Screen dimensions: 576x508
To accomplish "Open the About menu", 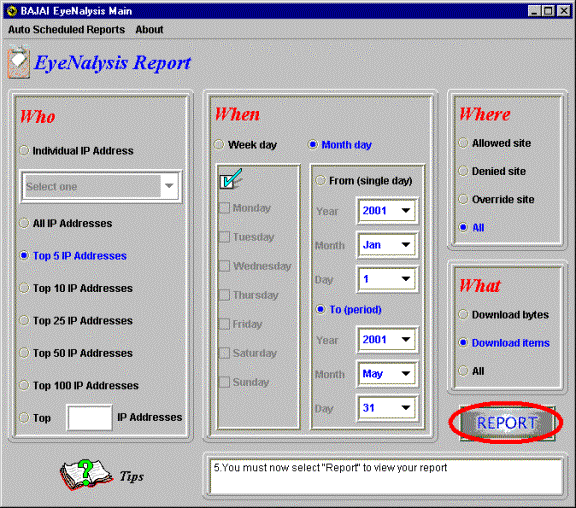I will point(149,29).
